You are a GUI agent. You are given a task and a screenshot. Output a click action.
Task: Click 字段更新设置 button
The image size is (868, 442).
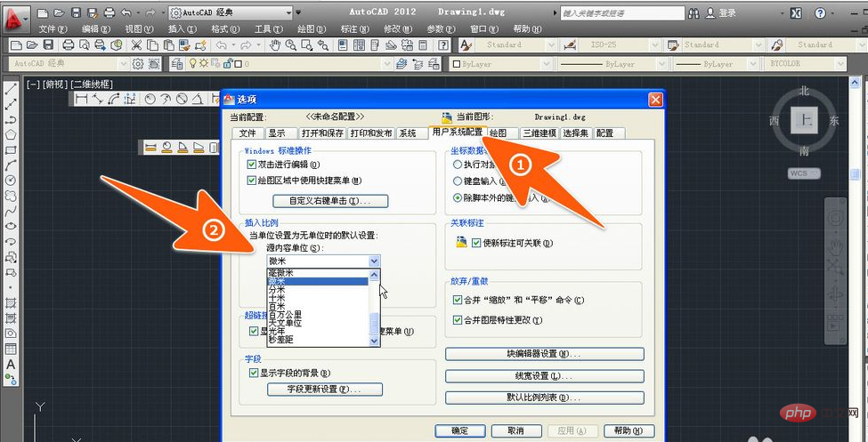click(325, 390)
